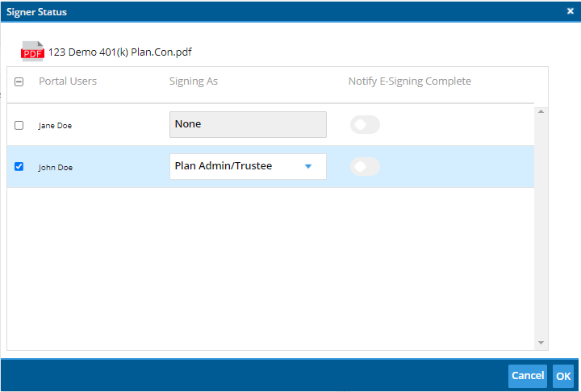The image size is (581, 392).
Task: Enable notify toggle for John Doe
Action: 365,167
